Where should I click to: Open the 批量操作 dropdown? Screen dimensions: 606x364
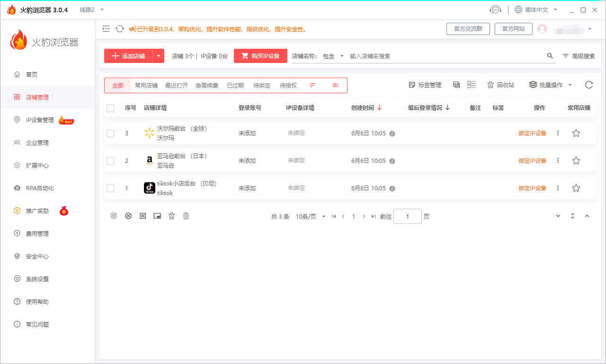coord(550,85)
